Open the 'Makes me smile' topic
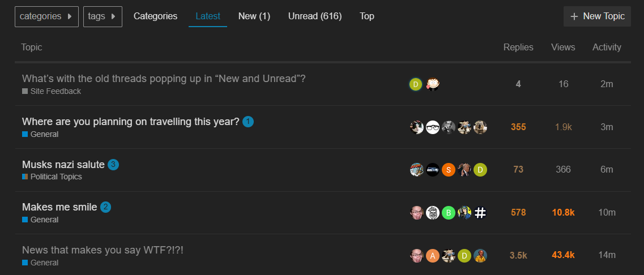644x275 pixels. (59, 207)
